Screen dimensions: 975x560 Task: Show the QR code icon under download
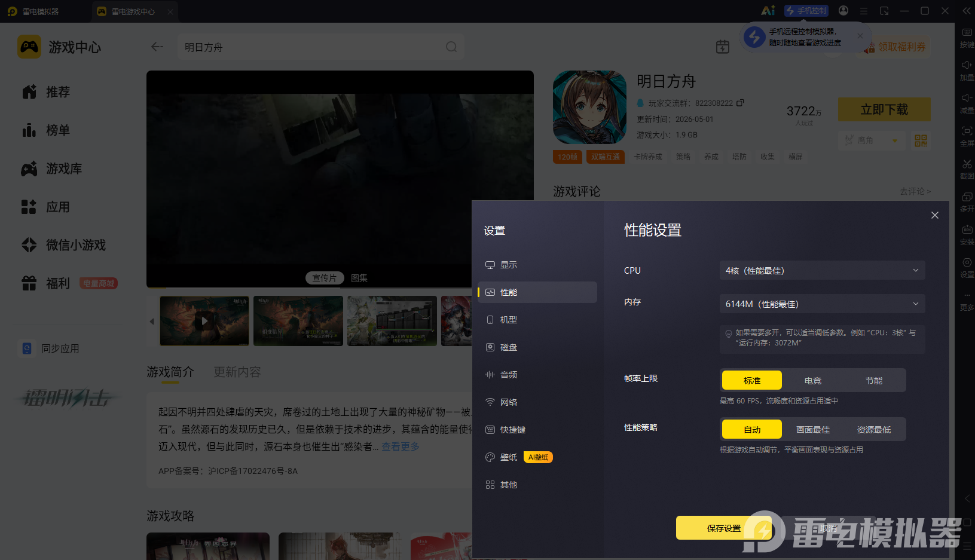click(x=921, y=140)
